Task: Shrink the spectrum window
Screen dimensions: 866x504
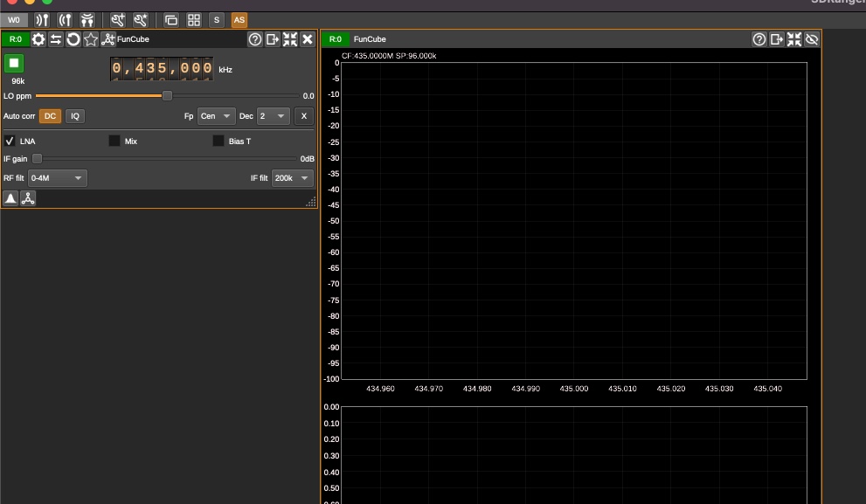Action: point(794,39)
